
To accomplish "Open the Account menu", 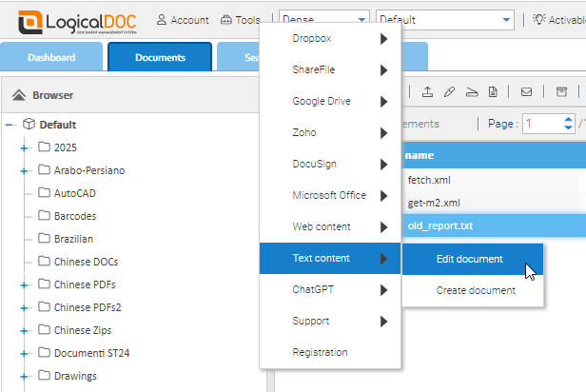I will tap(183, 20).
